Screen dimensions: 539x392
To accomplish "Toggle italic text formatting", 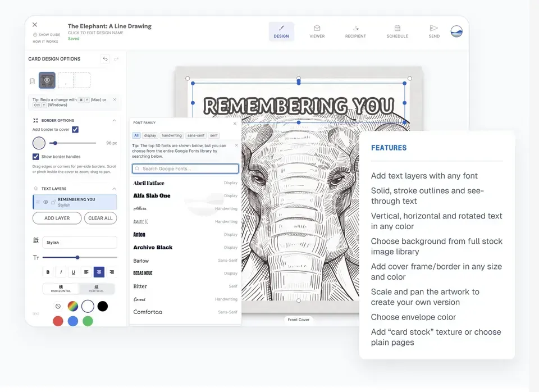I will click(61, 272).
